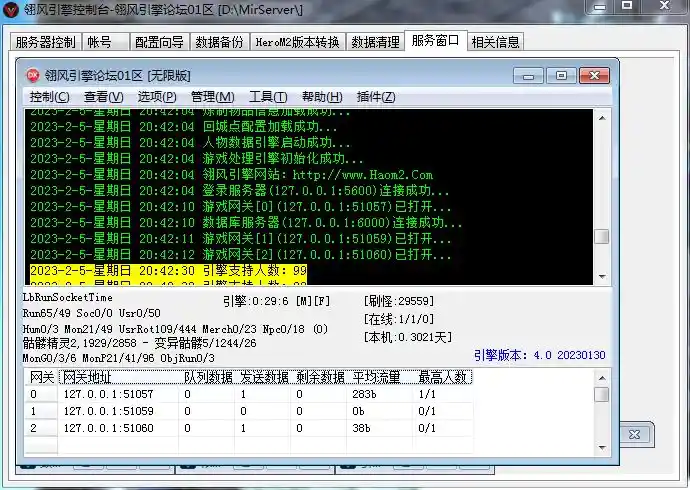690x490 pixels.
Task: Click the X button behind the inner window
Action: (636, 435)
